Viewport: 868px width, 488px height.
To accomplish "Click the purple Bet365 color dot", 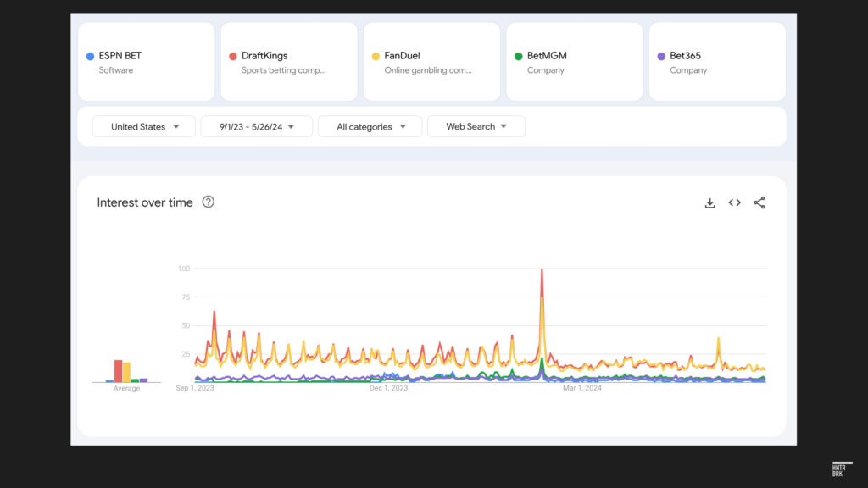I will coord(661,56).
